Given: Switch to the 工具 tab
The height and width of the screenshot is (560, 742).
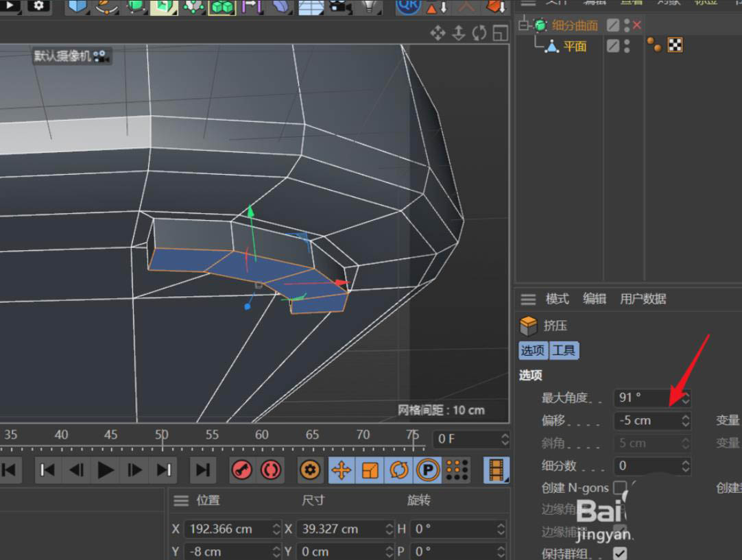Looking at the screenshot, I should pyautogui.click(x=564, y=351).
